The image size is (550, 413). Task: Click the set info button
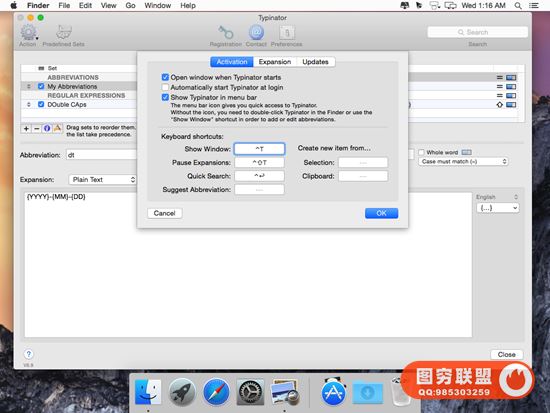click(x=47, y=129)
